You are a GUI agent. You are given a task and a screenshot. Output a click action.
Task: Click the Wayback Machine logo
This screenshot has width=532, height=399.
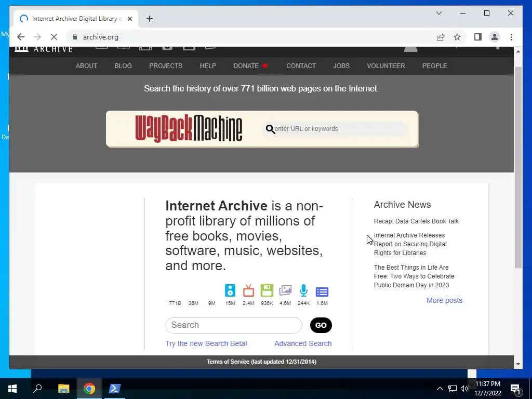tap(189, 129)
